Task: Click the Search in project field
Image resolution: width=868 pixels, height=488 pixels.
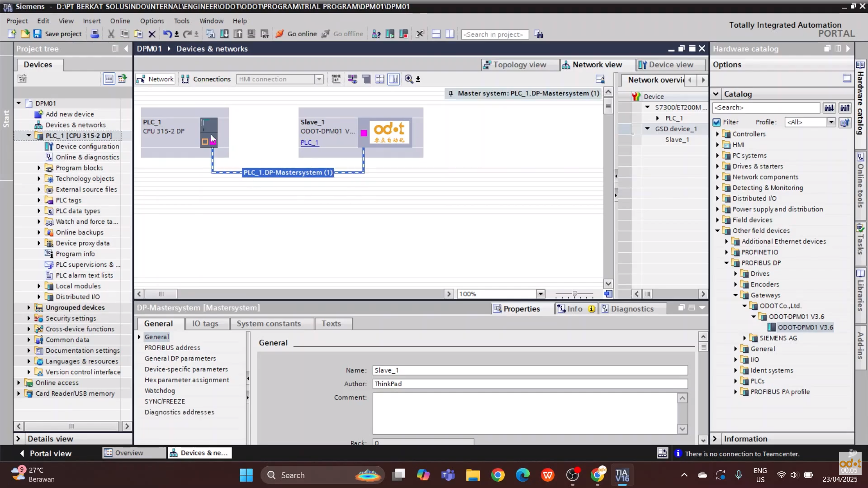Action: pyautogui.click(x=495, y=34)
